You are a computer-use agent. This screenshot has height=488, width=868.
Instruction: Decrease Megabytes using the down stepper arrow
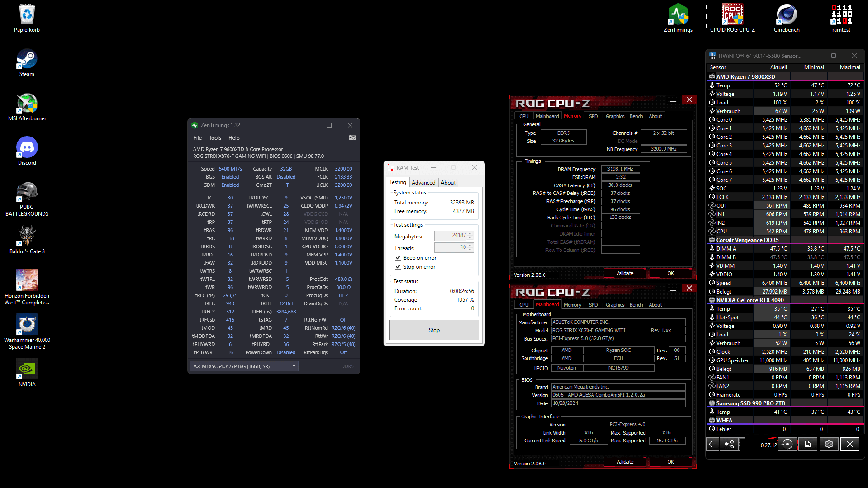pos(470,238)
